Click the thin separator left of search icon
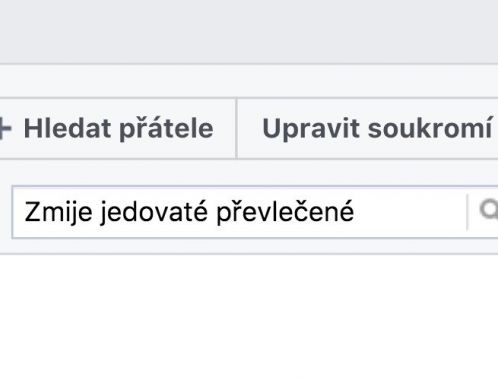The width and height of the screenshot is (498, 380). [x=467, y=212]
